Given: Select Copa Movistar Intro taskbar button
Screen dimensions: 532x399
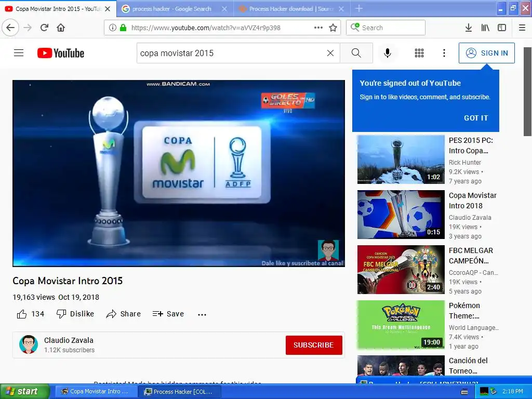Looking at the screenshot, I should tap(96, 392).
